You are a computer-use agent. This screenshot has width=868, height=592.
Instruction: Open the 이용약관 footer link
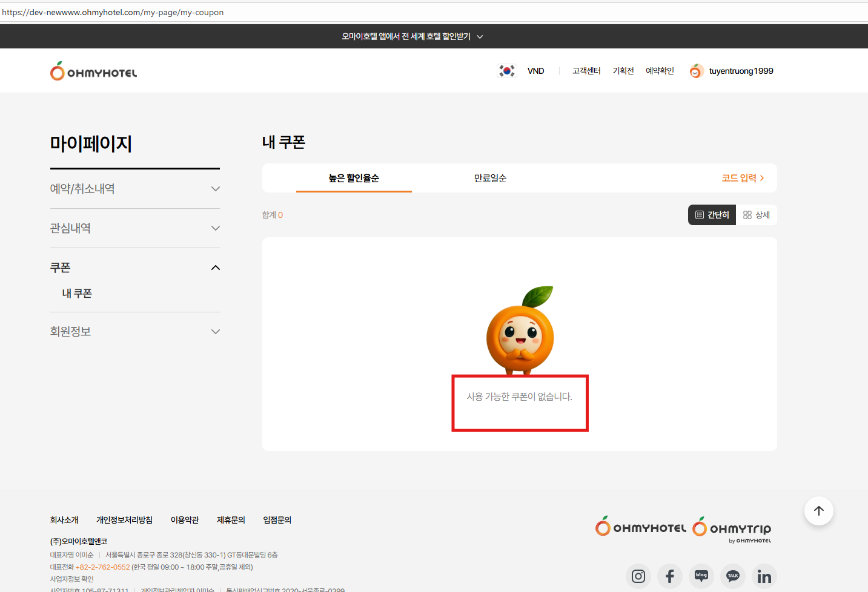185,520
